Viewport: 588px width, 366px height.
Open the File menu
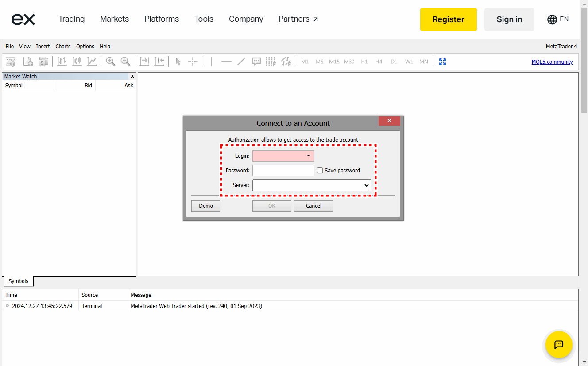tap(10, 46)
